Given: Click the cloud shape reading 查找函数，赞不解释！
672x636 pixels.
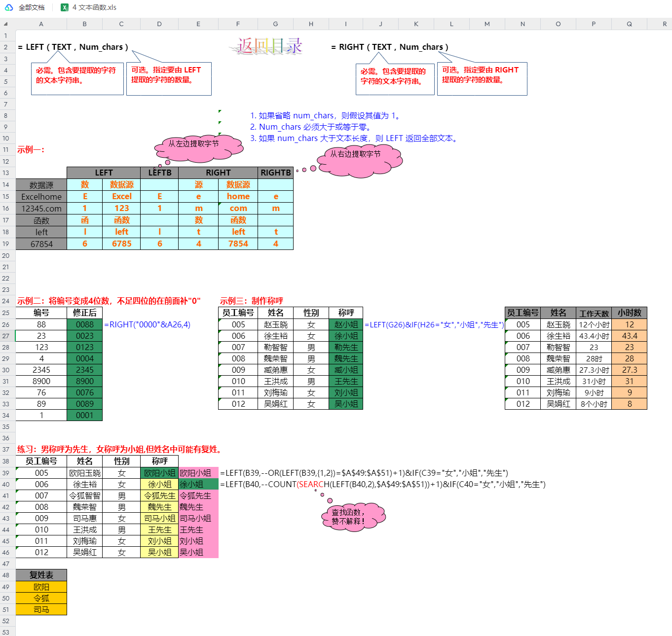Looking at the screenshot, I should click(x=353, y=516).
